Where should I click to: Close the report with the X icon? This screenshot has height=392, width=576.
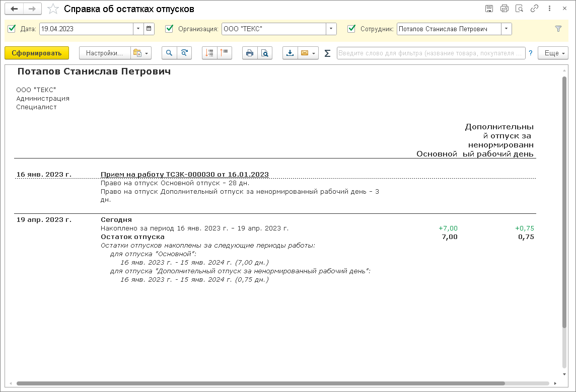pos(564,9)
